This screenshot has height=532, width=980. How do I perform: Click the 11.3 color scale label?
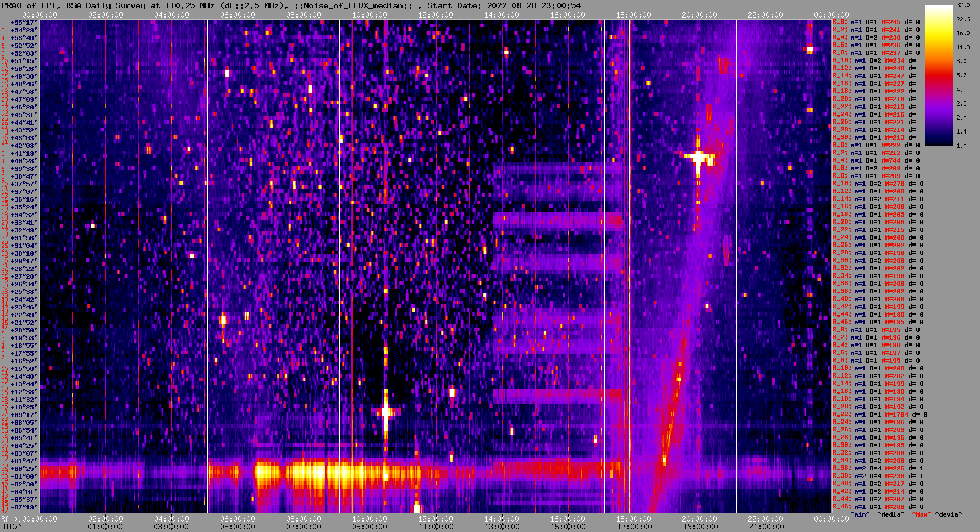click(x=963, y=47)
